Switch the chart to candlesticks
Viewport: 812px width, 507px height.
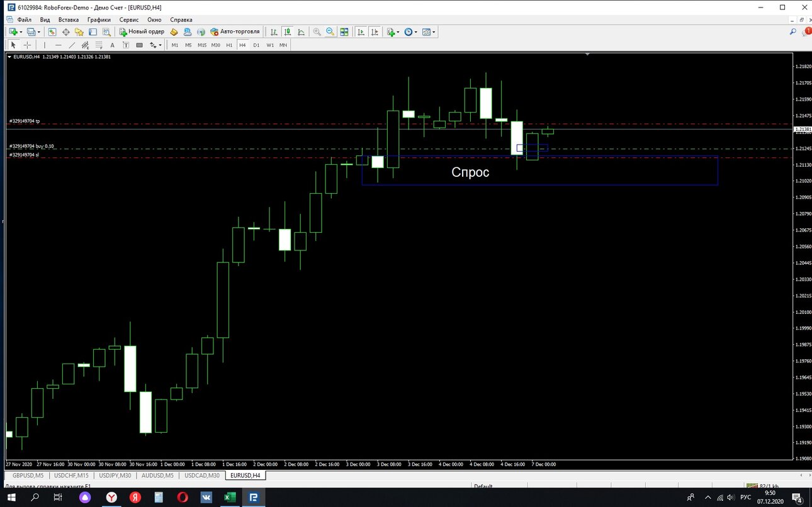(288, 31)
